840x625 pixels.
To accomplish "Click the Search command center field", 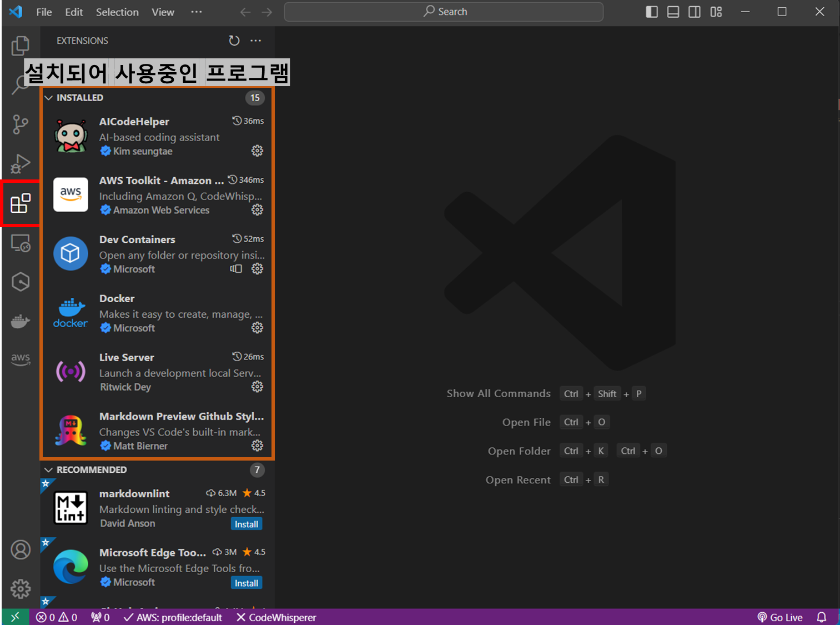I will [x=444, y=12].
